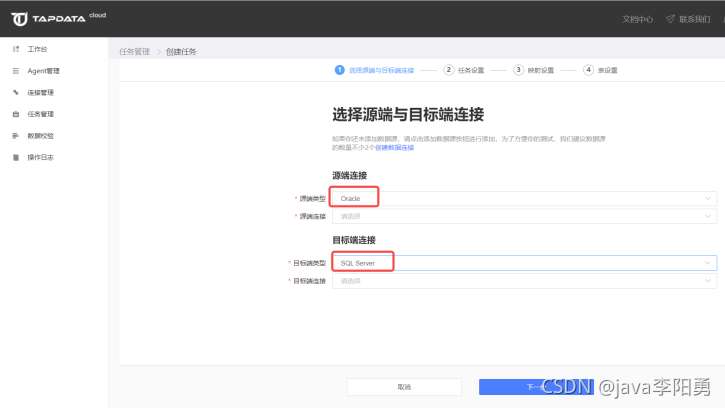This screenshot has width=725, height=408.
Task: Click chevron arrow of Oracle dropdown
Action: coord(707,198)
